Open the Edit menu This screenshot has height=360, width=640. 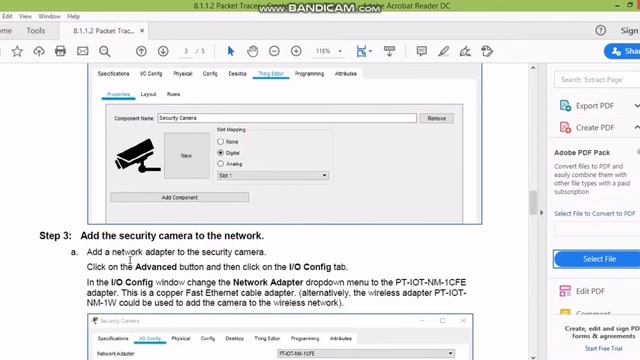click(x=7, y=16)
